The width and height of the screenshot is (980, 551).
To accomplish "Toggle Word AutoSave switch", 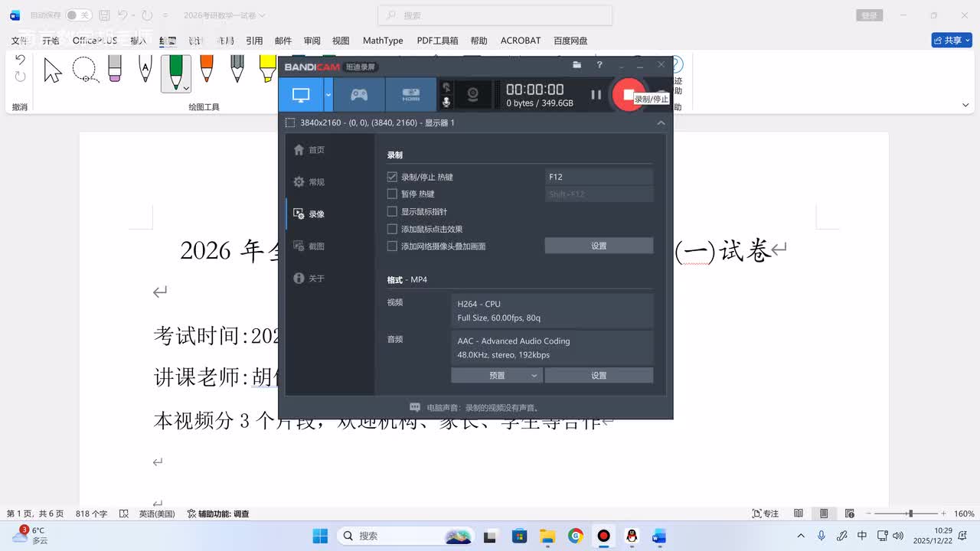I will 78,15.
